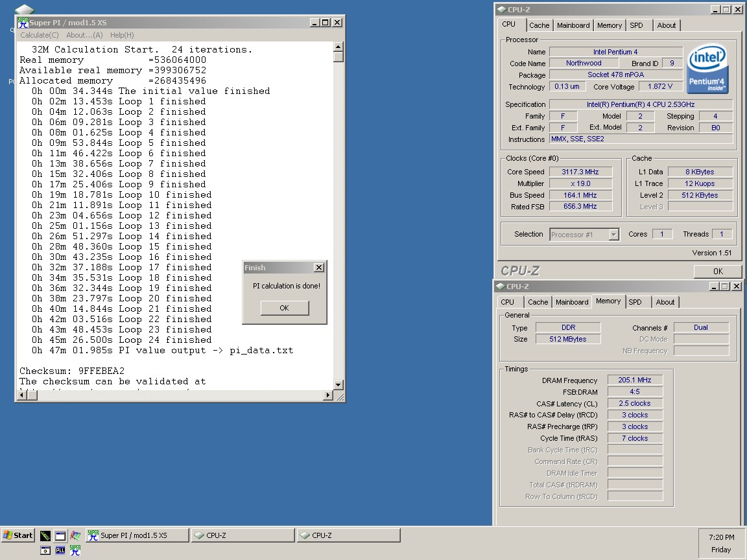This screenshot has width=747, height=560.
Task: Click the memory Size 512 MBytes value
Action: click(568, 339)
